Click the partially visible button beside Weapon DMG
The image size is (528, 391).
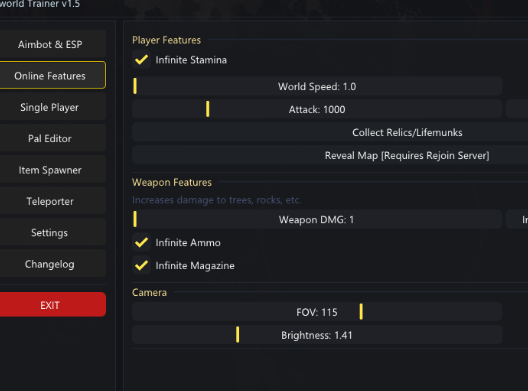[x=517, y=220]
